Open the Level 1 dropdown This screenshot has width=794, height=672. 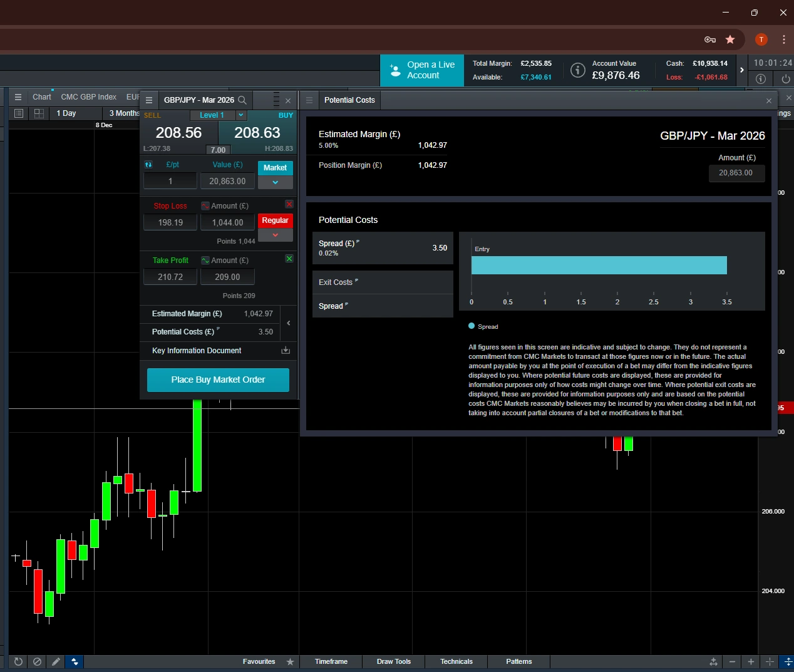pos(240,115)
